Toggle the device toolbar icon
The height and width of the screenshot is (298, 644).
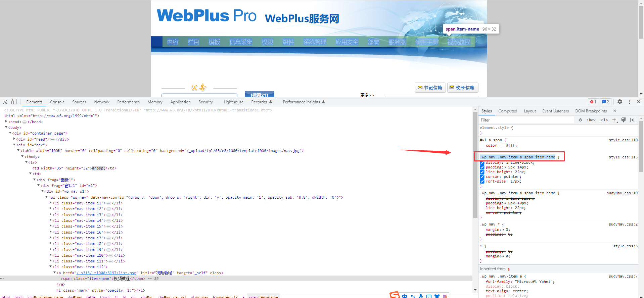point(14,102)
